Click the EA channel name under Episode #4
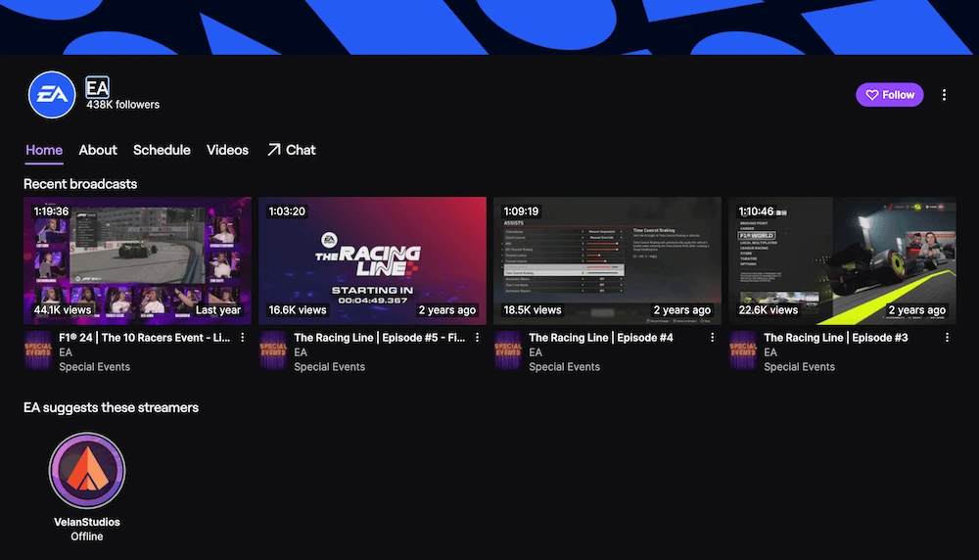Viewport: 979px width, 560px height. tap(536, 352)
